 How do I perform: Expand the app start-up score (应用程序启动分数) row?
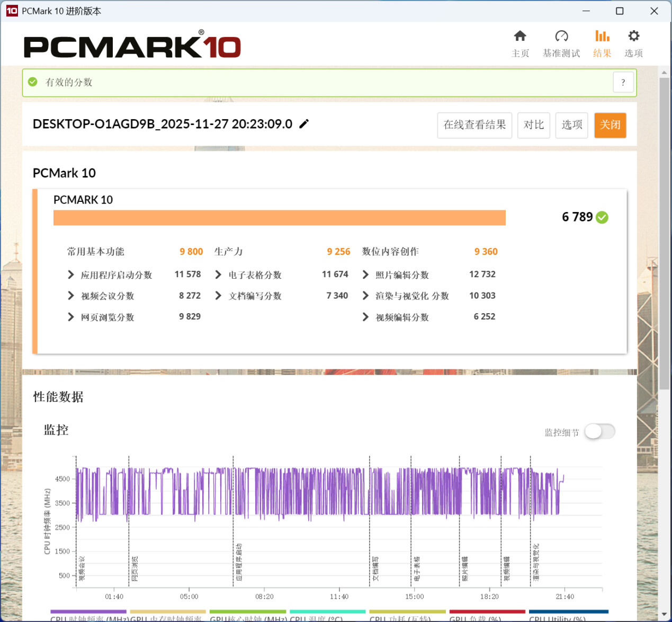(x=71, y=274)
